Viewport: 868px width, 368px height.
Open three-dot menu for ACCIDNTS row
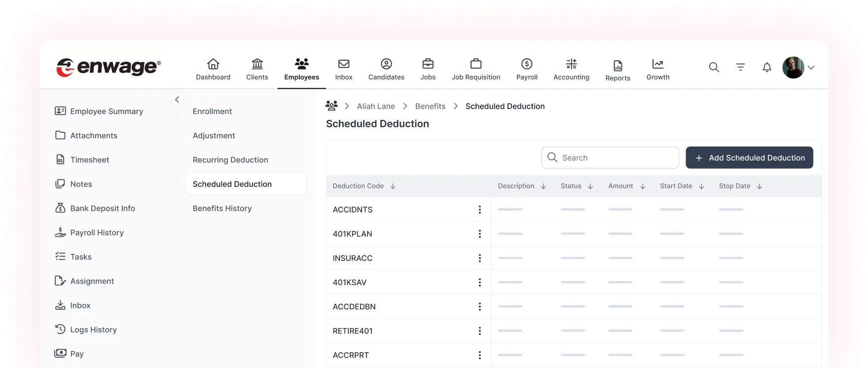point(479,210)
